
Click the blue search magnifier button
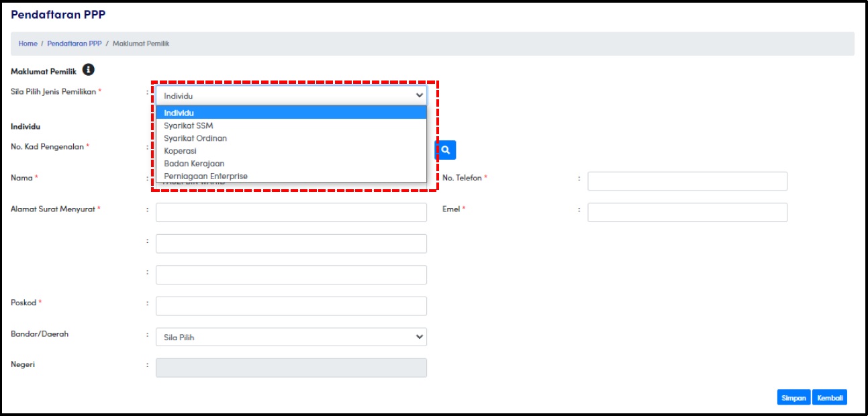445,150
